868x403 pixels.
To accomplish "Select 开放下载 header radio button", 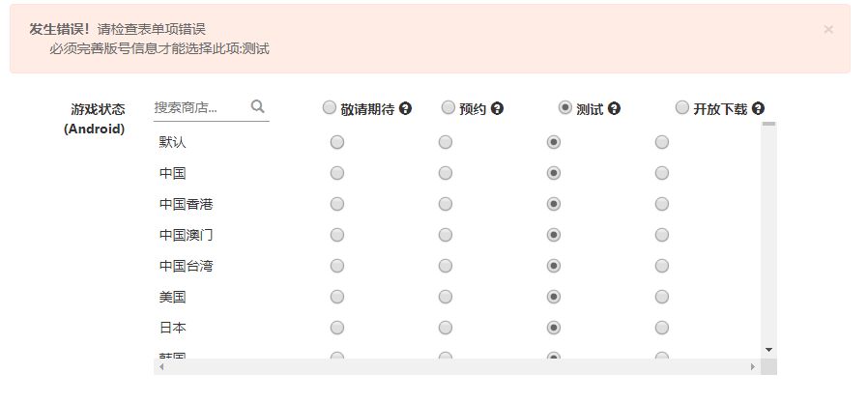I will point(682,108).
